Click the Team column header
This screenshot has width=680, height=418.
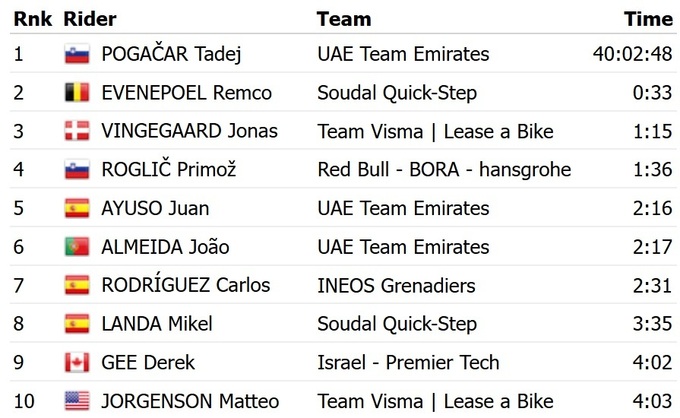point(343,19)
